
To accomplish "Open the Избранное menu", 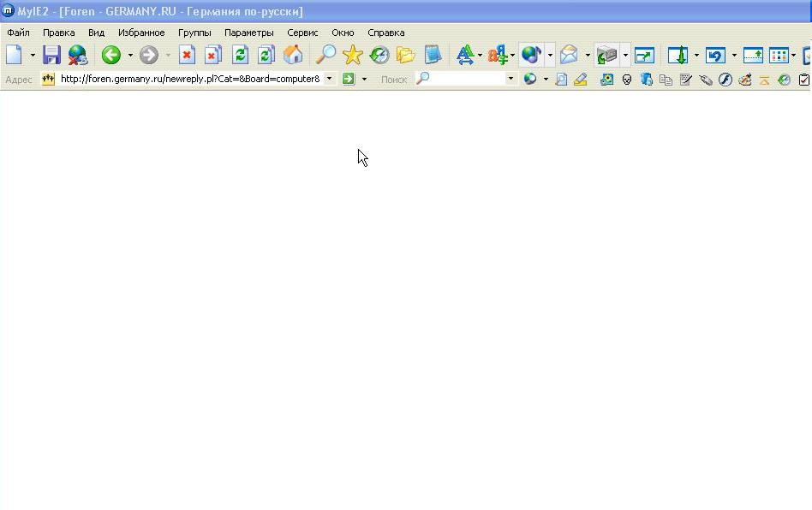I will [x=141, y=33].
